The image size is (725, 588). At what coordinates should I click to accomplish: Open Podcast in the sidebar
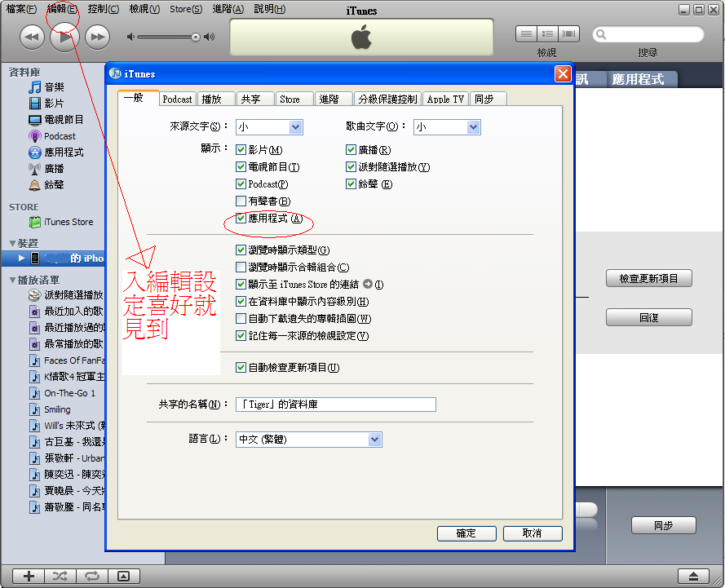(60, 136)
